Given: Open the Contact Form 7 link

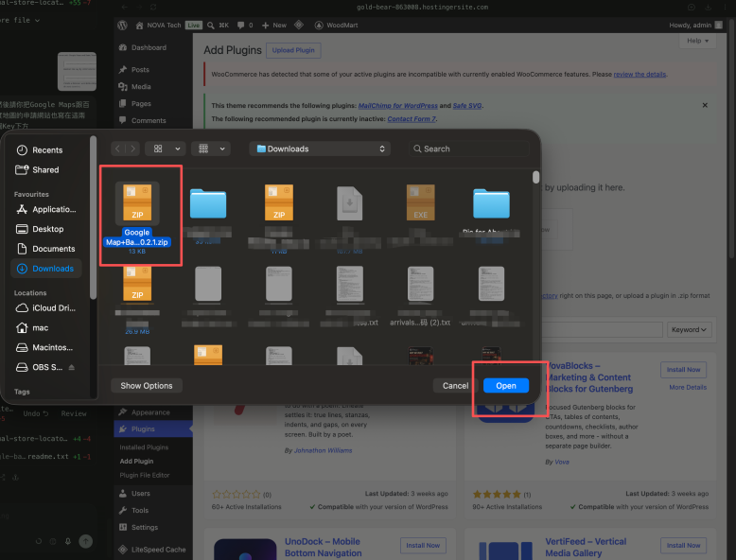Looking at the screenshot, I should (x=412, y=119).
